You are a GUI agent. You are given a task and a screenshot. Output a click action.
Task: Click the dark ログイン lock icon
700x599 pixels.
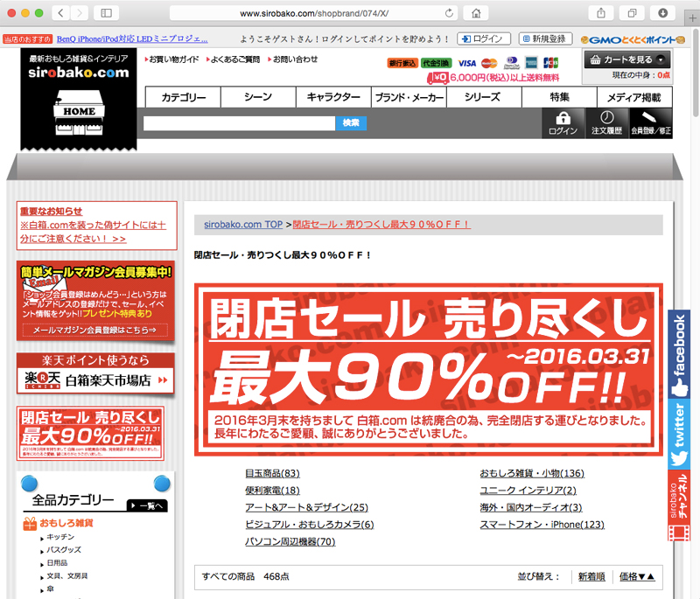click(x=563, y=123)
